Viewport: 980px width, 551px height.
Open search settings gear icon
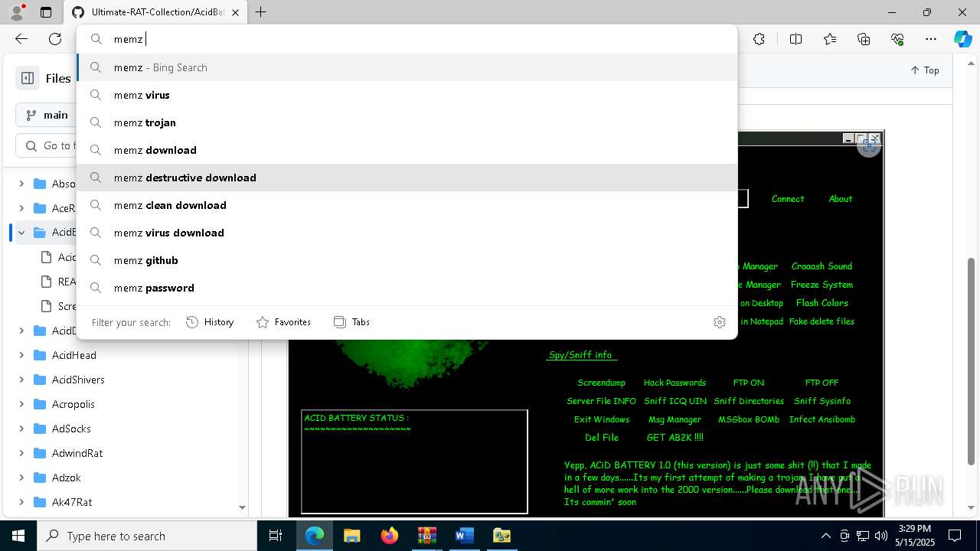pyautogui.click(x=719, y=322)
